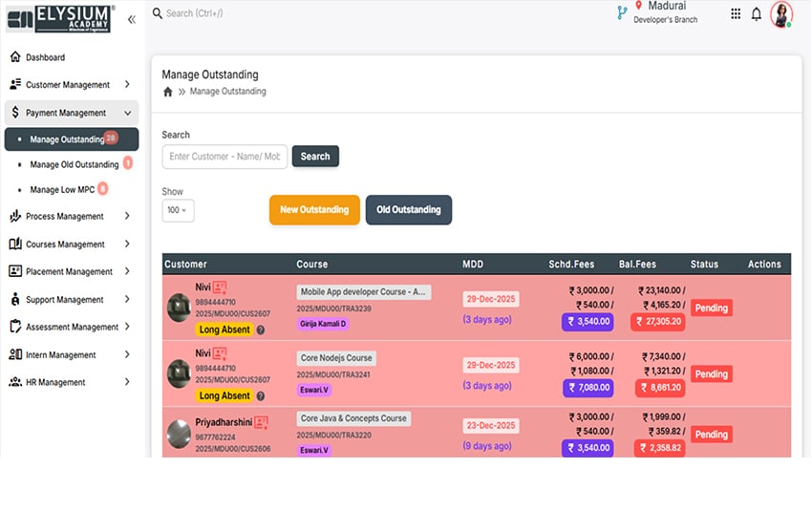This screenshot has width=812, height=511.
Task: Click the ID card icon beside Priyadharshini
Action: coord(261,421)
